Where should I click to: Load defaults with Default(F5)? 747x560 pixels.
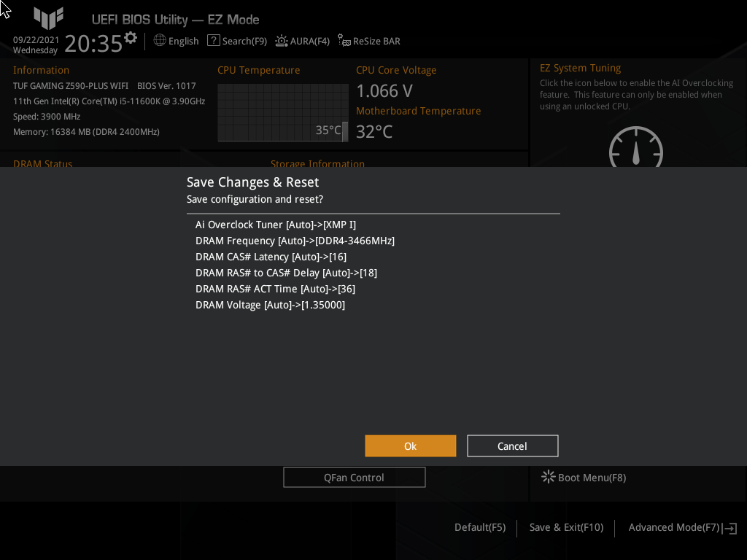pos(480,527)
